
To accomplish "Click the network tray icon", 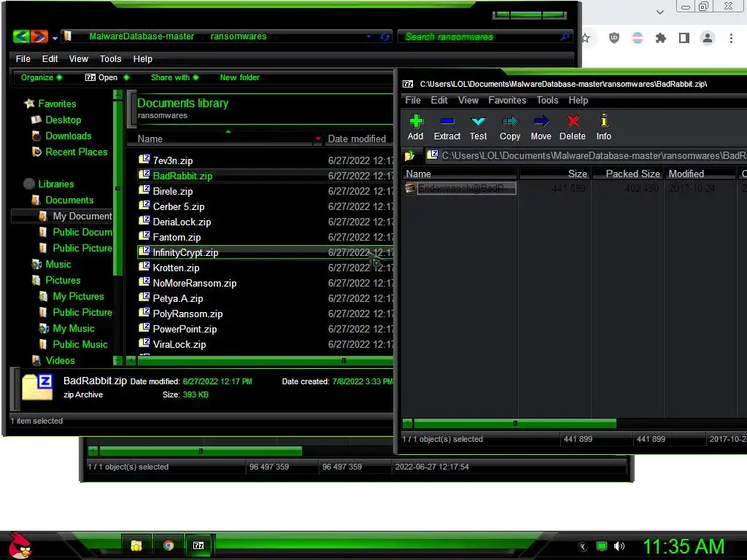I will coord(602,546).
